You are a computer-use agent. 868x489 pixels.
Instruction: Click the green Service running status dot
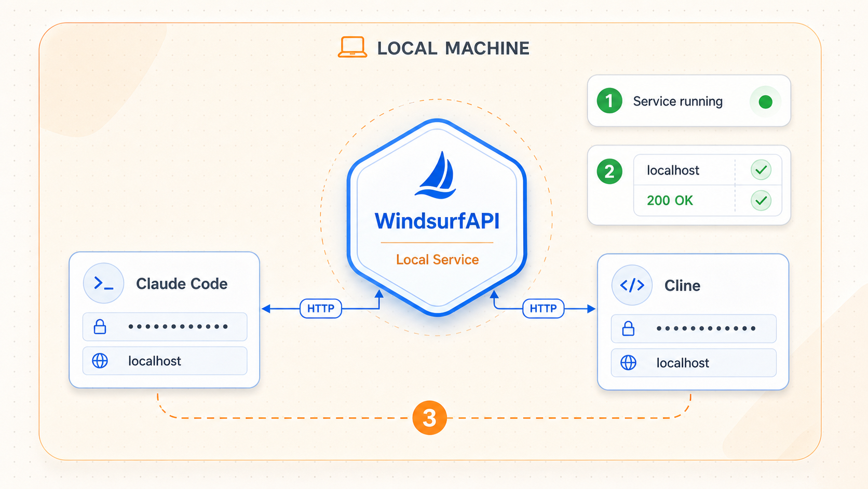tap(765, 102)
